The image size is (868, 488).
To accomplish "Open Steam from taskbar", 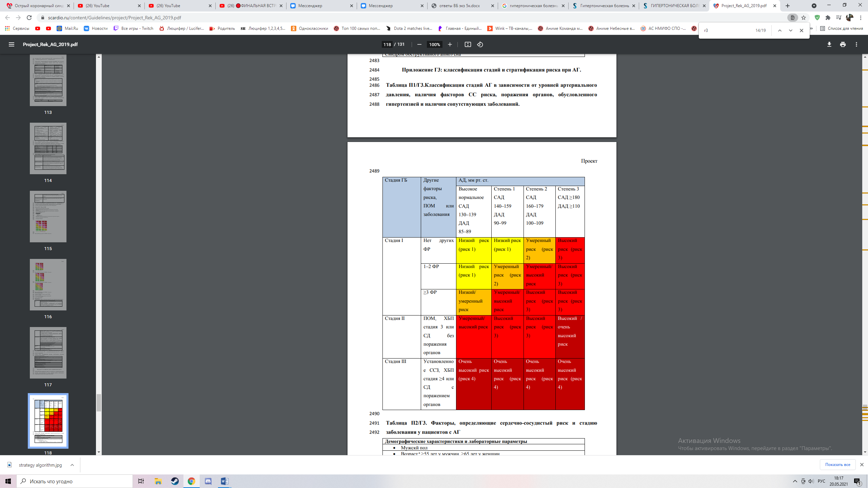I will (x=175, y=481).
